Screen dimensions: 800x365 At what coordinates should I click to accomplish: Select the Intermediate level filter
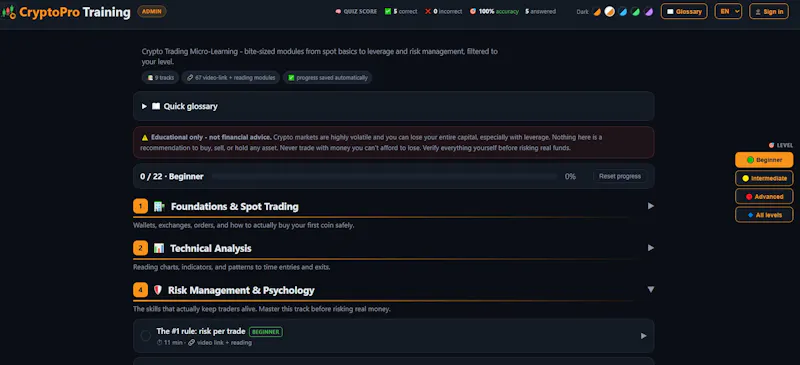[764, 178]
